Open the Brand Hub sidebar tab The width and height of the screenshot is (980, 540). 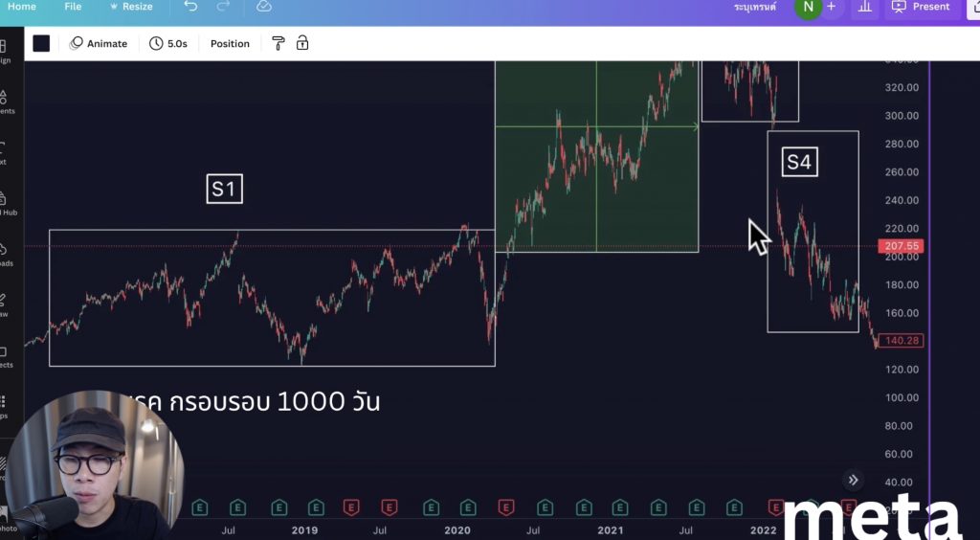[7, 204]
